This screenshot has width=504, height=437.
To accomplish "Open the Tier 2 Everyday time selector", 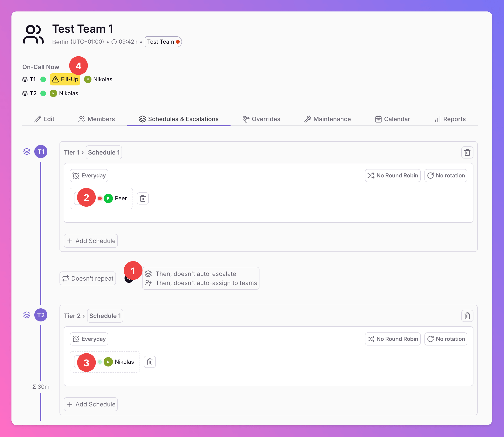I will (89, 339).
